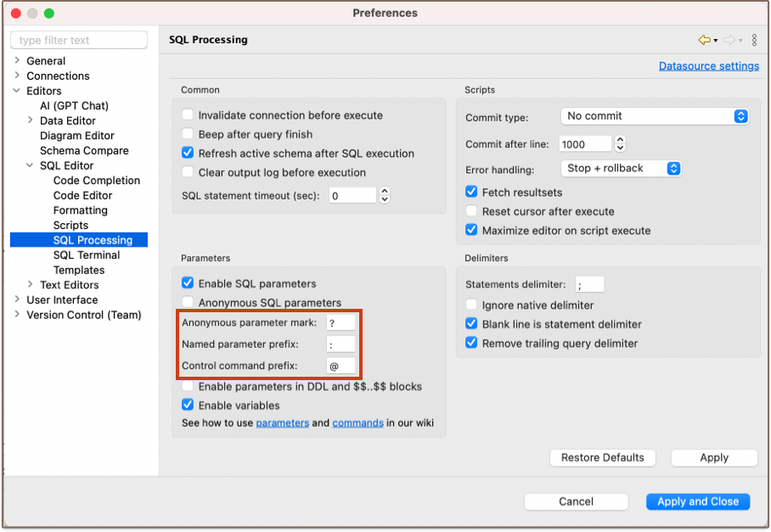Image resolution: width=771 pixels, height=532 pixels.
Task: Expand the Data Editor tree node
Action: [x=31, y=120]
